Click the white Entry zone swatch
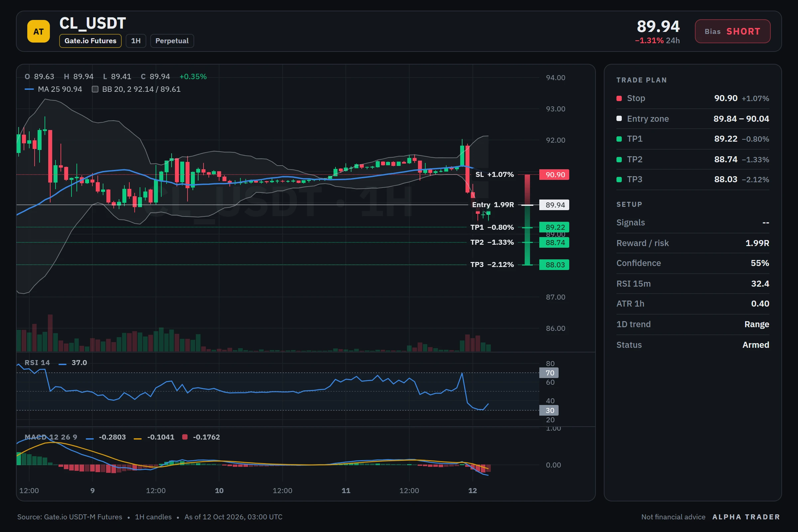Image resolution: width=798 pixels, height=532 pixels. pyautogui.click(x=619, y=118)
